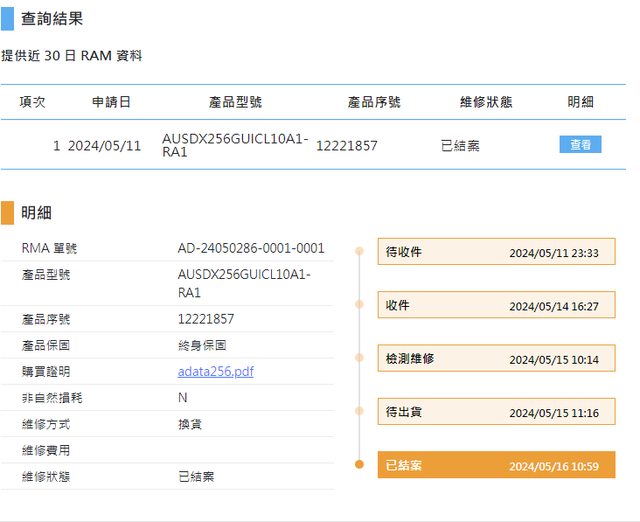Click serial number 12221857 in results row
Screen dimensions: 640x522
pyautogui.click(x=347, y=146)
